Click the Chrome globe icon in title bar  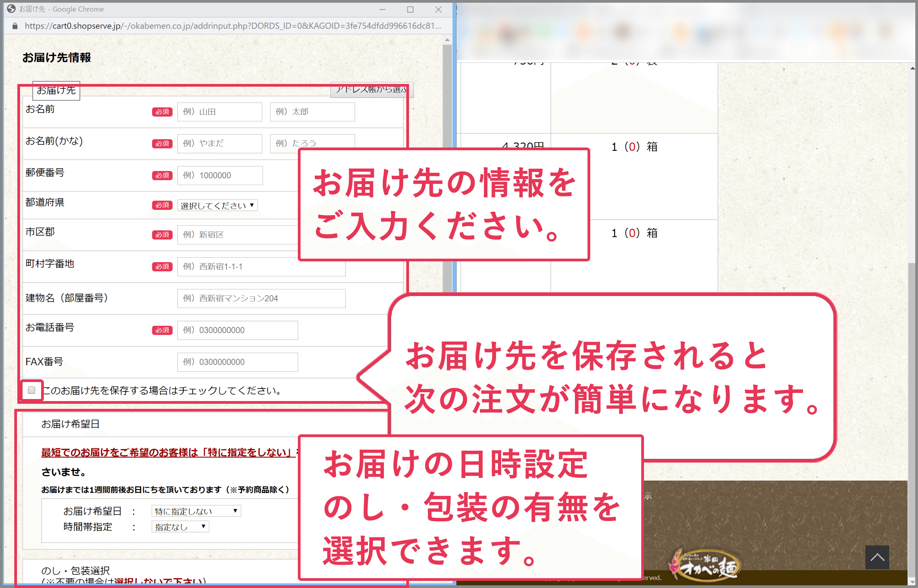[12, 9]
